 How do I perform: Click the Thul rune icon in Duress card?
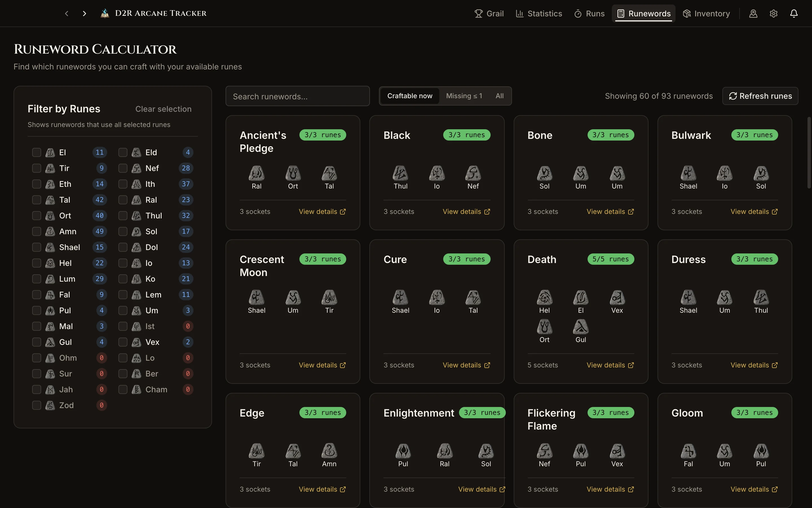[761, 297]
